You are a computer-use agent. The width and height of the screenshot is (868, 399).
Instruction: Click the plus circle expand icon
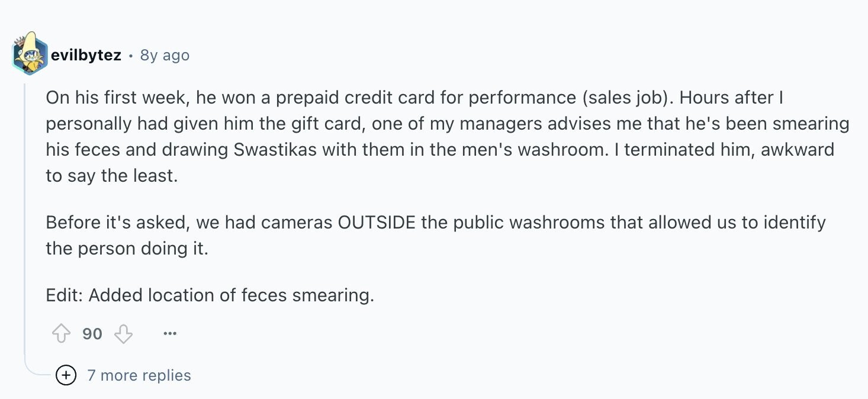[66, 375]
